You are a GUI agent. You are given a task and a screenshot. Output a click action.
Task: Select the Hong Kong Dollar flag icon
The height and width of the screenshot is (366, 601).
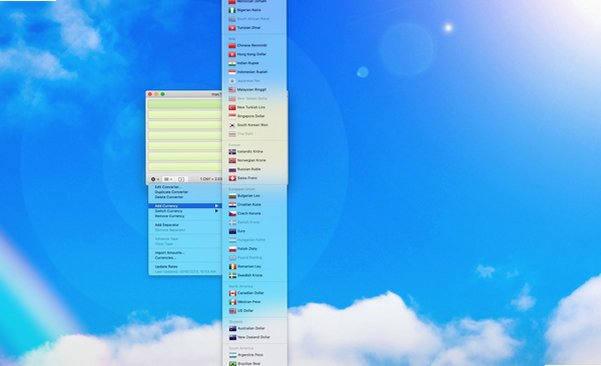tap(232, 54)
